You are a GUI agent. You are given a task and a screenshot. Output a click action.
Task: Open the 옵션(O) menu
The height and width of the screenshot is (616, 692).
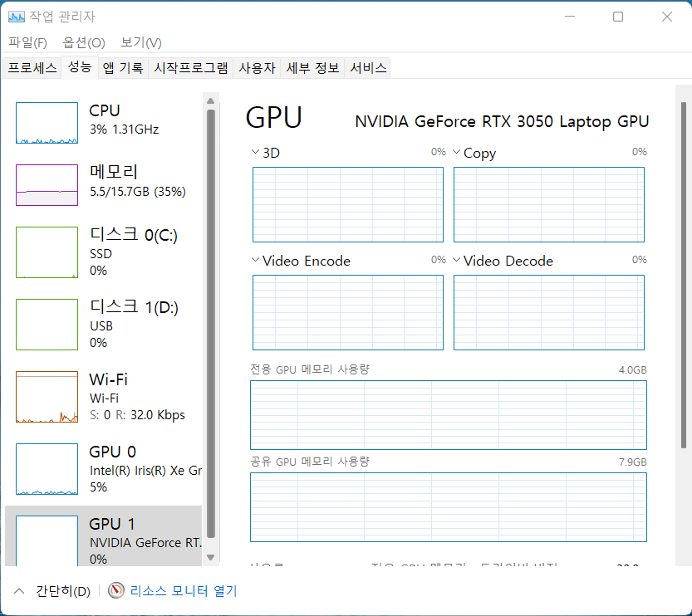[x=84, y=42]
